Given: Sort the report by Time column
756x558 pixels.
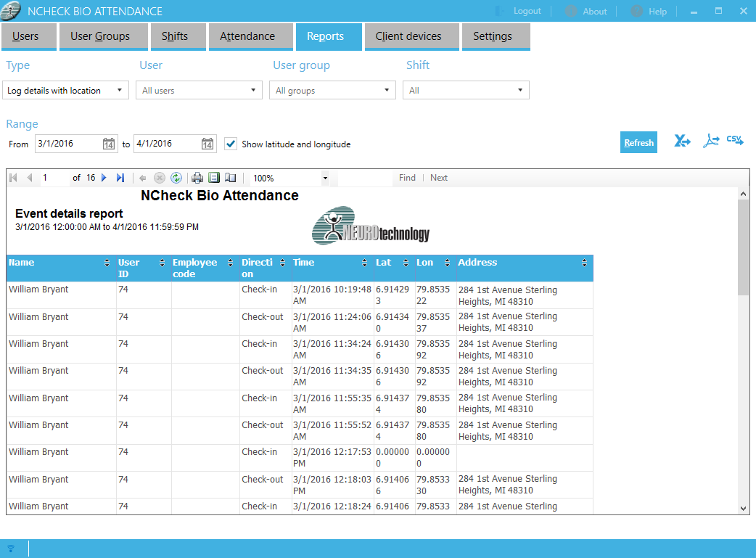Looking at the screenshot, I should (364, 263).
